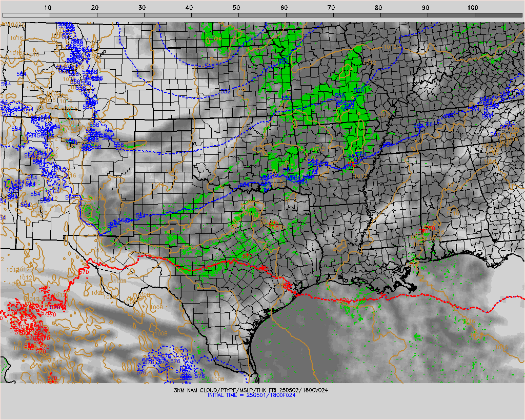The height and width of the screenshot is (420, 525).
Task: Click the "100" scale label above color bar
Action: click(x=472, y=7)
